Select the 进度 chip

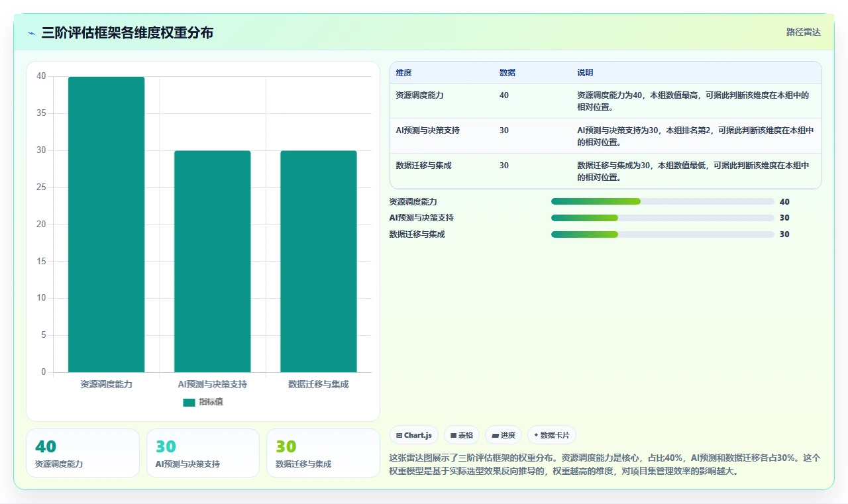(x=503, y=435)
